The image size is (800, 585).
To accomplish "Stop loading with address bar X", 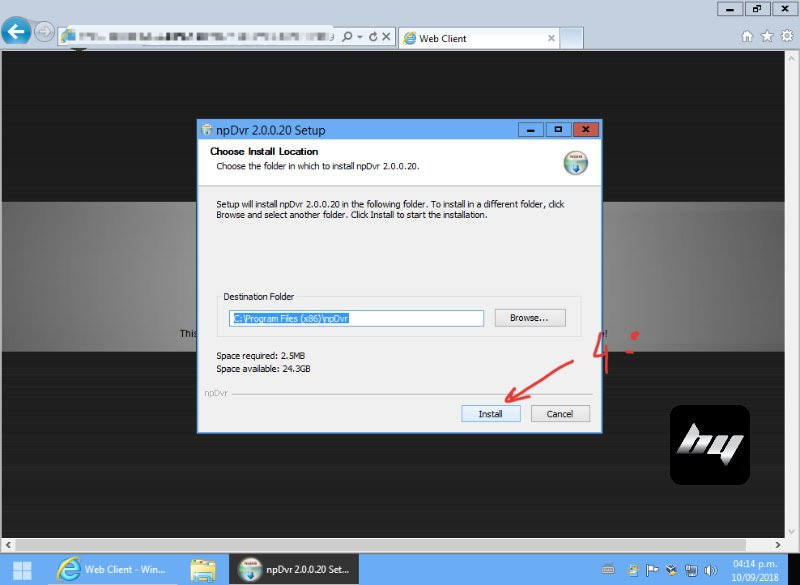I will [x=386, y=37].
